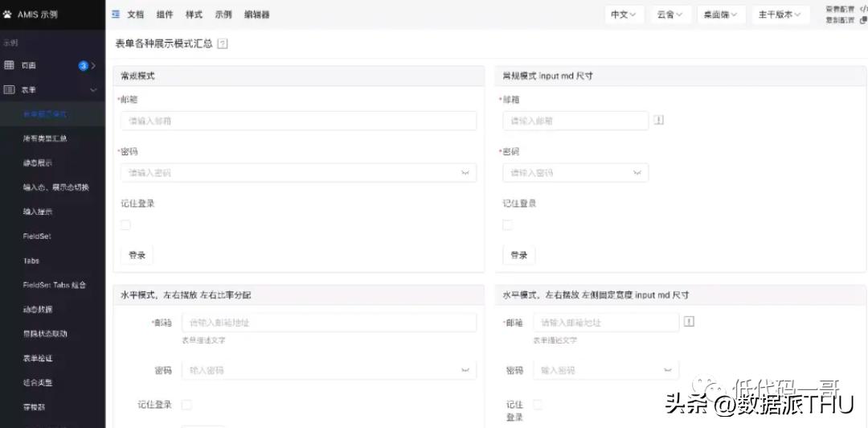Select FieldSet in the sidebar list
868x428 pixels.
tap(37, 237)
